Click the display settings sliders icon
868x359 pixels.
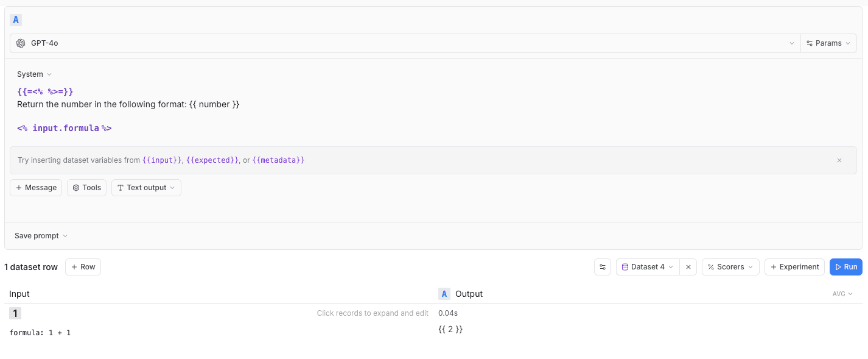point(603,267)
